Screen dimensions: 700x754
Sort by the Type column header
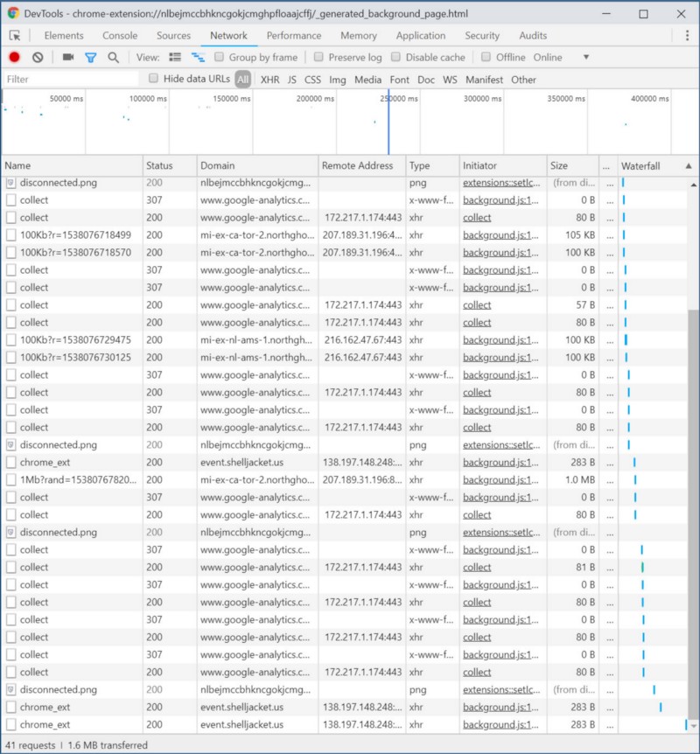(x=432, y=165)
